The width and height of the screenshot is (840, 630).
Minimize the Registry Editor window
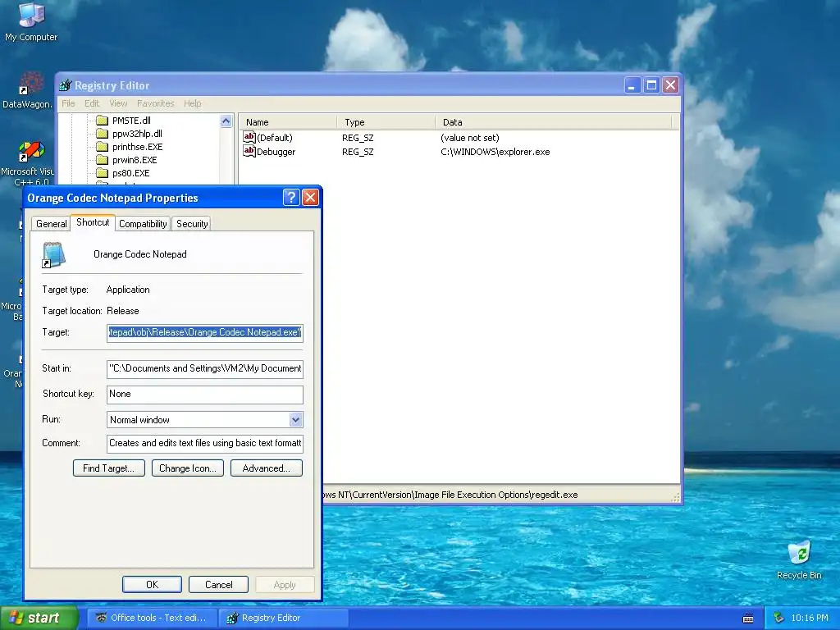click(x=632, y=85)
